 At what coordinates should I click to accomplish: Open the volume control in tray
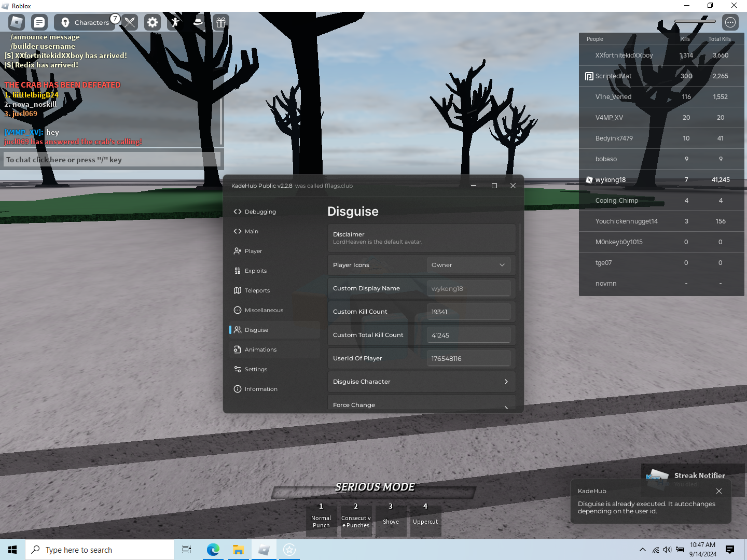(x=667, y=550)
